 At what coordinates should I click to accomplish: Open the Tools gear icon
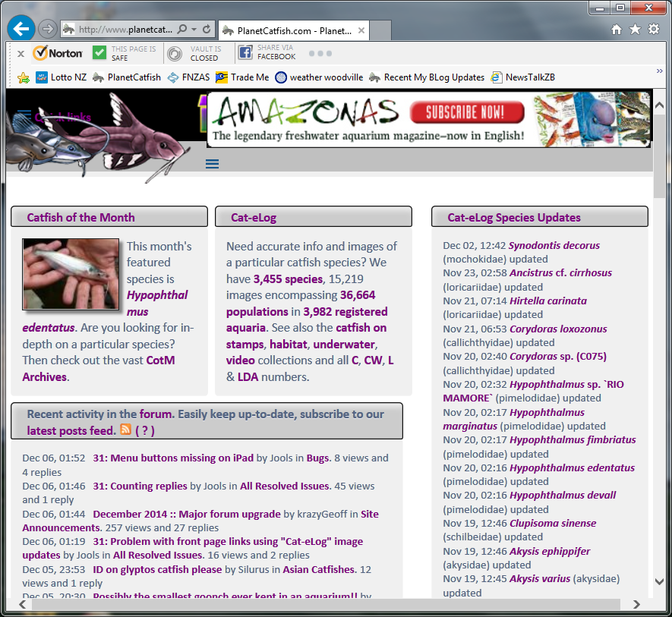coord(654,29)
